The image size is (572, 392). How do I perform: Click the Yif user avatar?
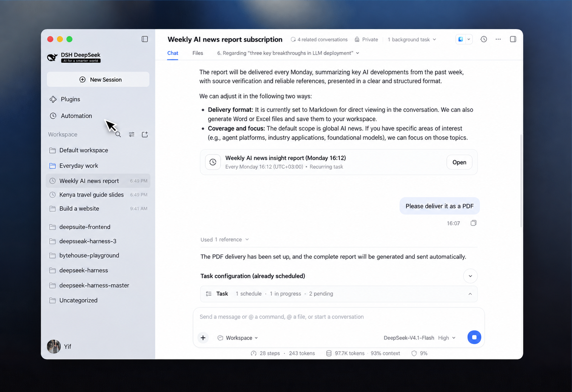click(54, 346)
